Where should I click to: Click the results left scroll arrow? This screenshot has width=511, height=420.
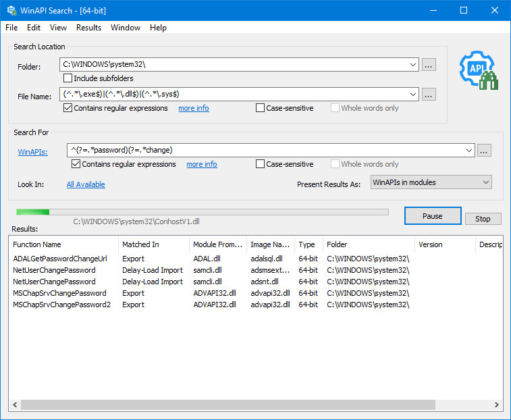15,404
